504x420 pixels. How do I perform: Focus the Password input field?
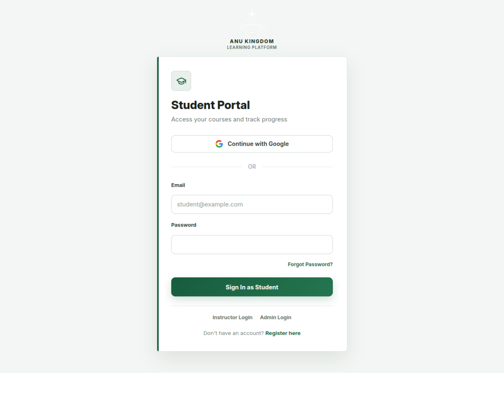(252, 245)
